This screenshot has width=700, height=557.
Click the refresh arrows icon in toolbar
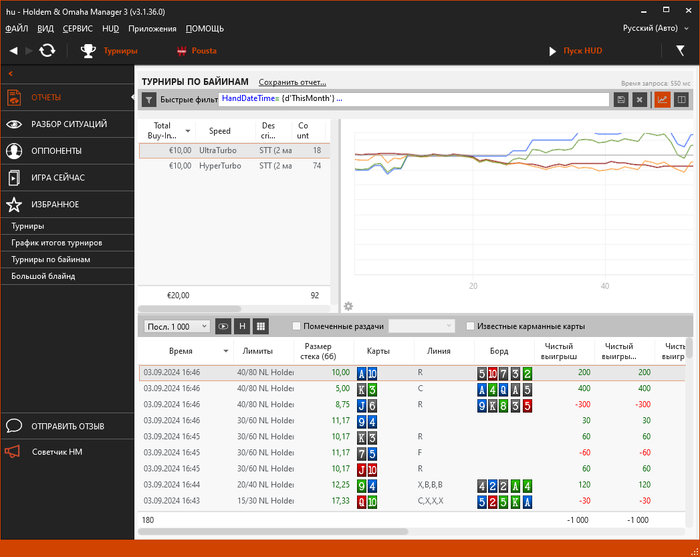(x=47, y=50)
